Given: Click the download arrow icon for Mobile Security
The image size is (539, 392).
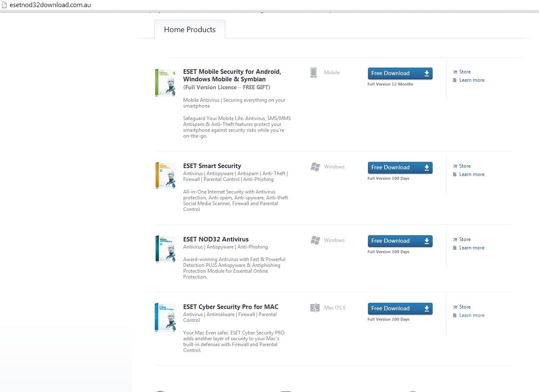Looking at the screenshot, I should click(x=427, y=73).
